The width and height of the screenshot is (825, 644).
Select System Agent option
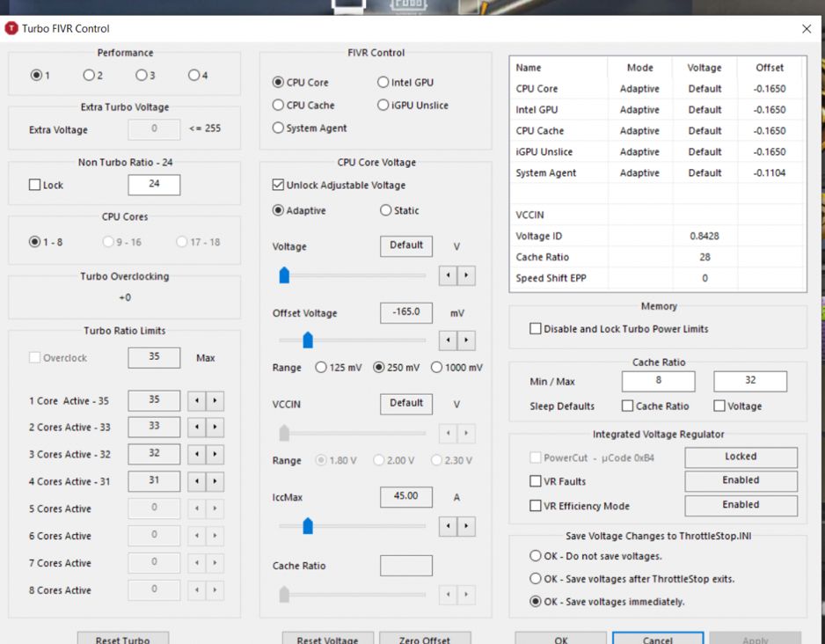[278, 128]
